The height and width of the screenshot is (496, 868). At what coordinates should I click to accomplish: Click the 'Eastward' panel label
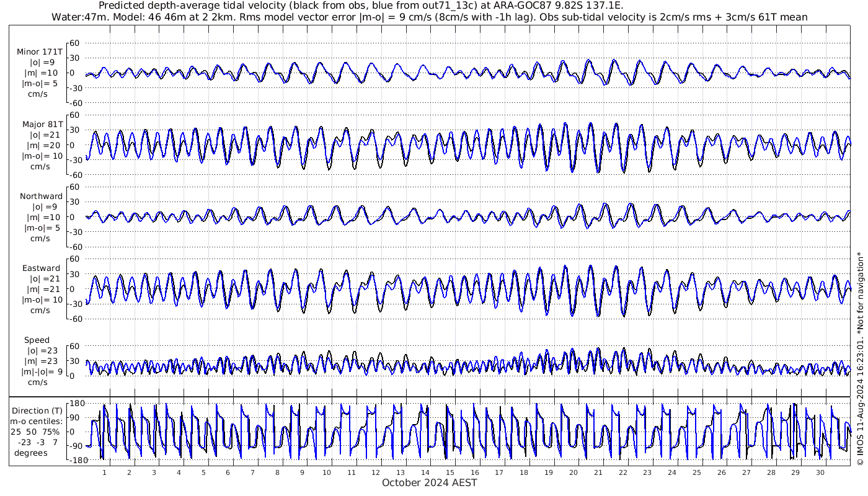[x=41, y=268]
